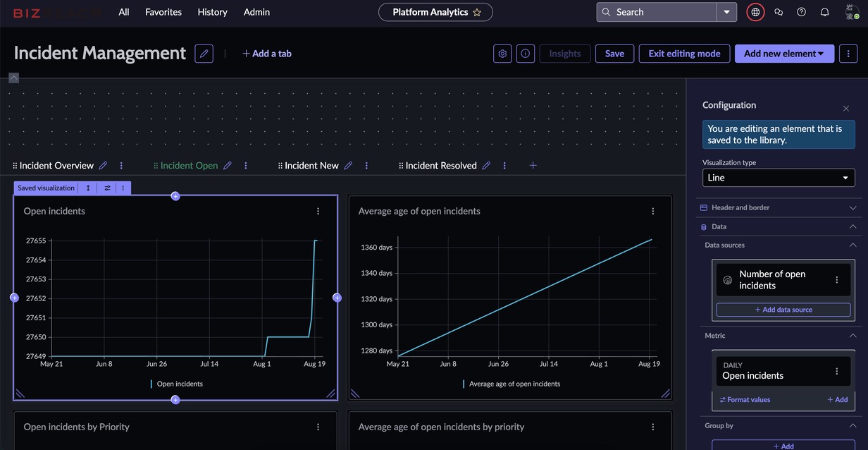Open the more options menu next to Add new element

point(848,54)
